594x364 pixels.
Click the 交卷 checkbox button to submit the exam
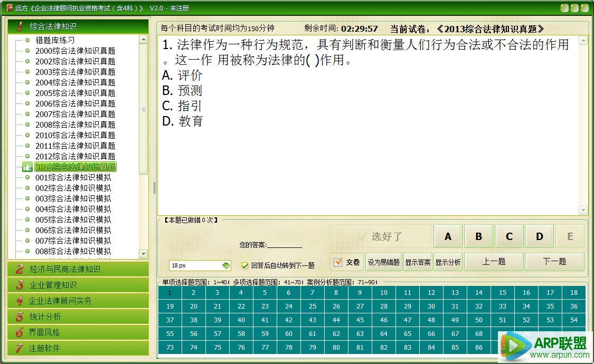coord(347,262)
